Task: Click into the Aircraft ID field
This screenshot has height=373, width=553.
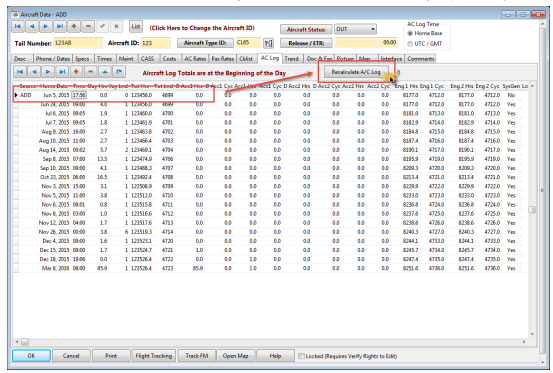Action: click(156, 43)
